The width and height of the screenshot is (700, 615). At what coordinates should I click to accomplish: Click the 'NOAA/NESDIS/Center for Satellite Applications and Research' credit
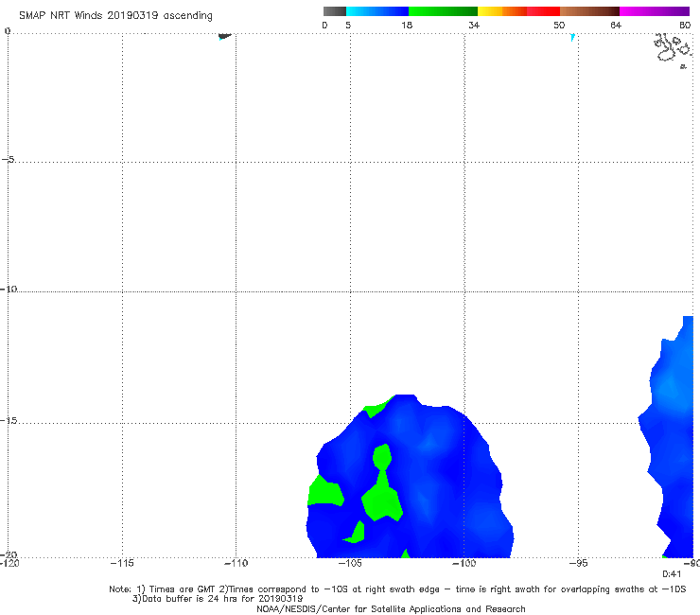(391, 608)
